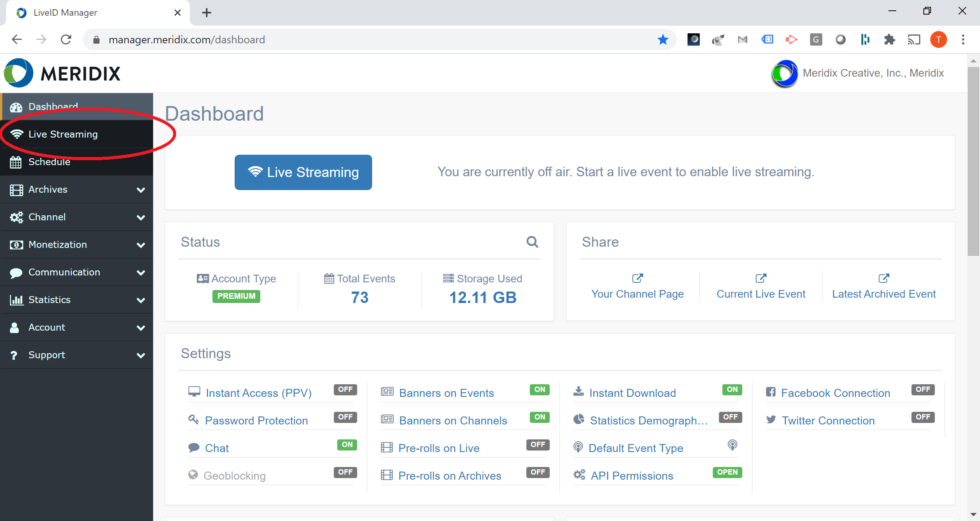
Task: Click the Your Channel Page external link icon
Action: [637, 278]
